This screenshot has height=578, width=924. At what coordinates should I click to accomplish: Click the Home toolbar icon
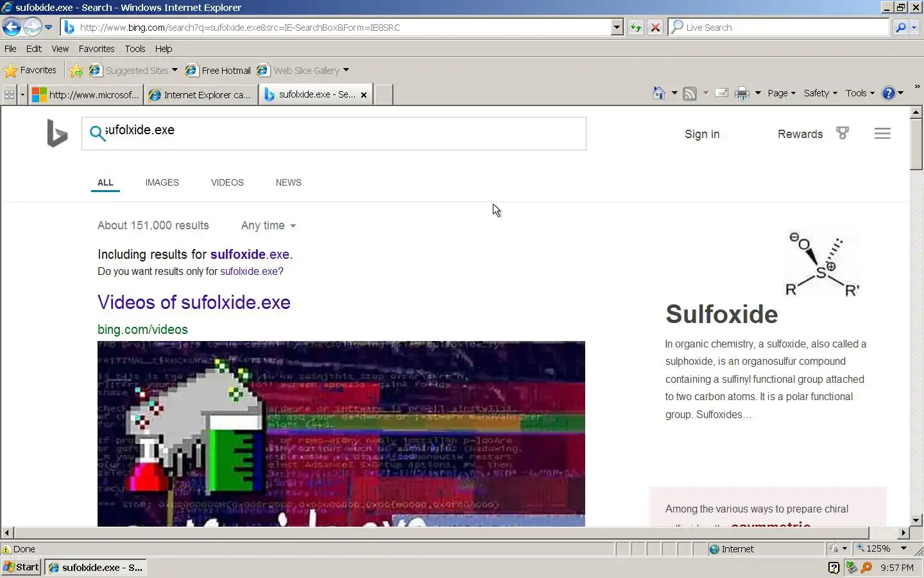click(x=659, y=93)
